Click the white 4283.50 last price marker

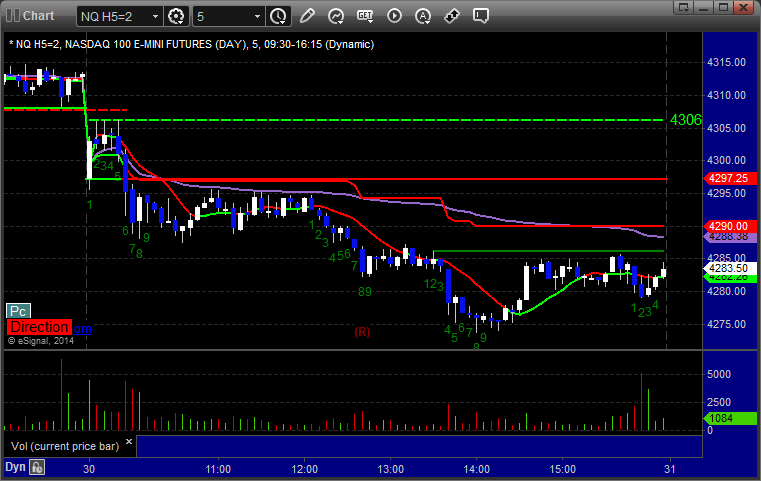(729, 268)
